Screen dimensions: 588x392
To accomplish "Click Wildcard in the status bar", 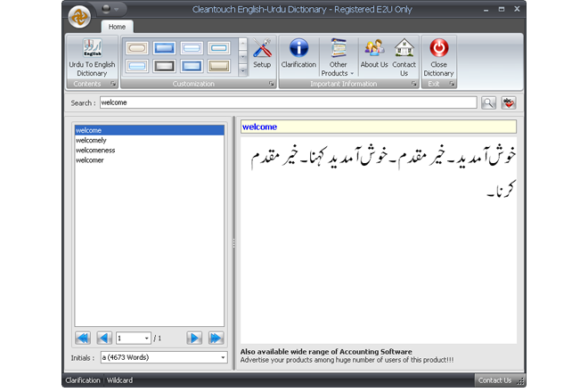I will click(119, 380).
